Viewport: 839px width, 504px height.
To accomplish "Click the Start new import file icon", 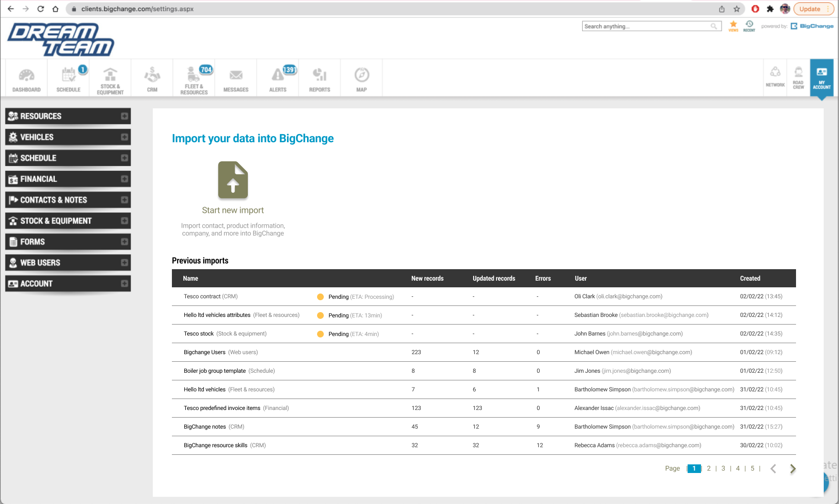I will pyautogui.click(x=233, y=180).
